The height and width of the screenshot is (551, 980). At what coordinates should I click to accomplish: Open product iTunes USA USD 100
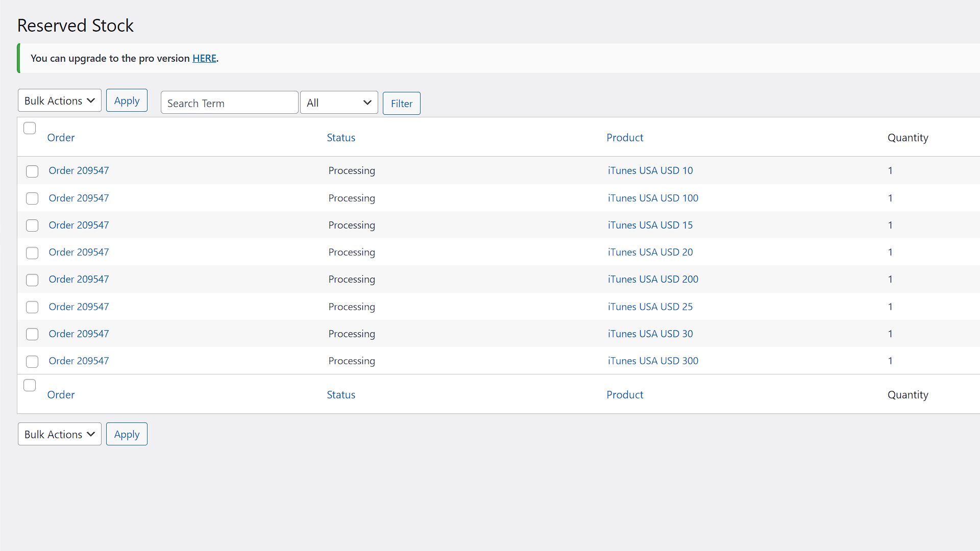point(653,198)
